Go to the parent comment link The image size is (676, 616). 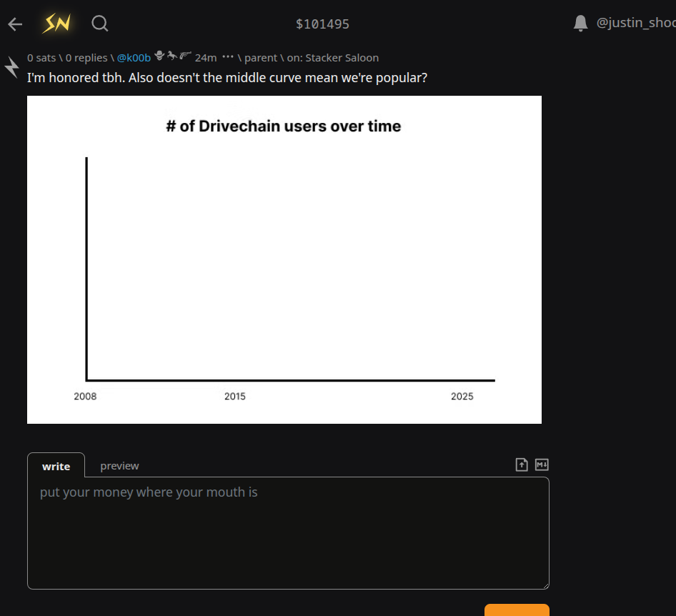click(x=260, y=58)
